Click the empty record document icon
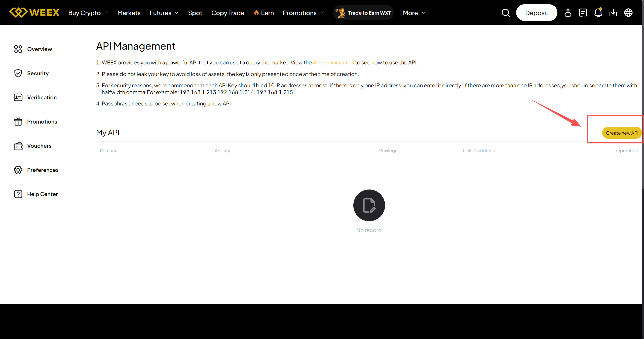Screen dimensions: 644x339 [x=369, y=205]
